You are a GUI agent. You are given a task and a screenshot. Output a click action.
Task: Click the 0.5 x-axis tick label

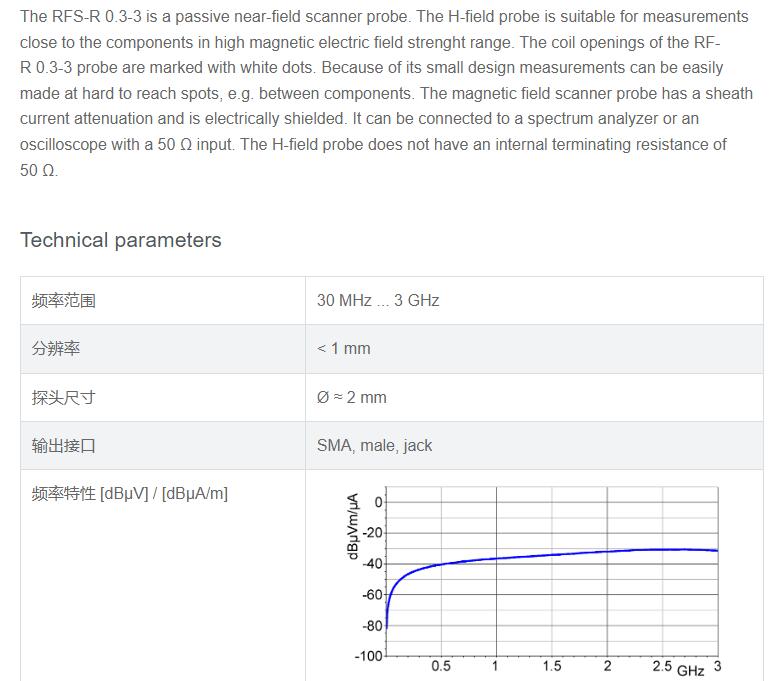(x=441, y=666)
